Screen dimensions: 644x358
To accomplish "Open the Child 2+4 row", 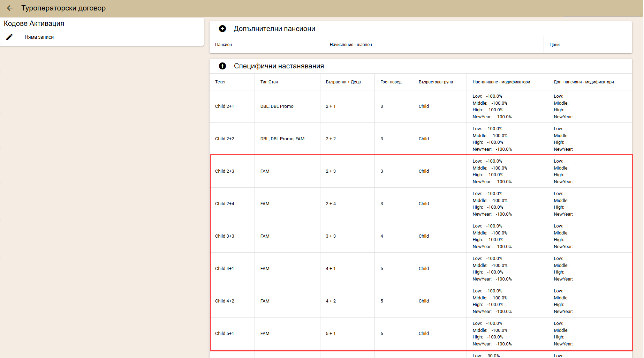I will pos(421,204).
